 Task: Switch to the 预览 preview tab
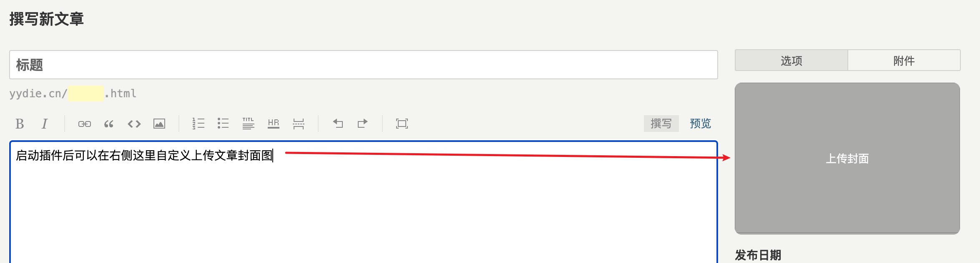(700, 124)
